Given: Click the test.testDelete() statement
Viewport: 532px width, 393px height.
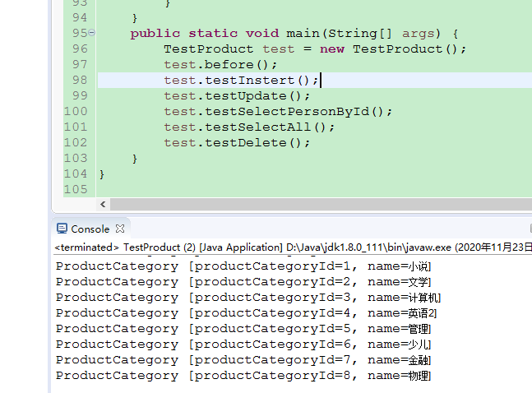Looking at the screenshot, I should pyautogui.click(x=237, y=142).
